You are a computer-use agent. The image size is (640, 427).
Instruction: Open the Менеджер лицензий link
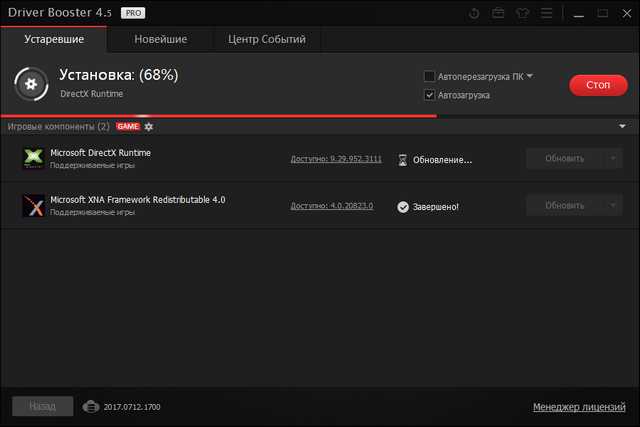pos(579,407)
